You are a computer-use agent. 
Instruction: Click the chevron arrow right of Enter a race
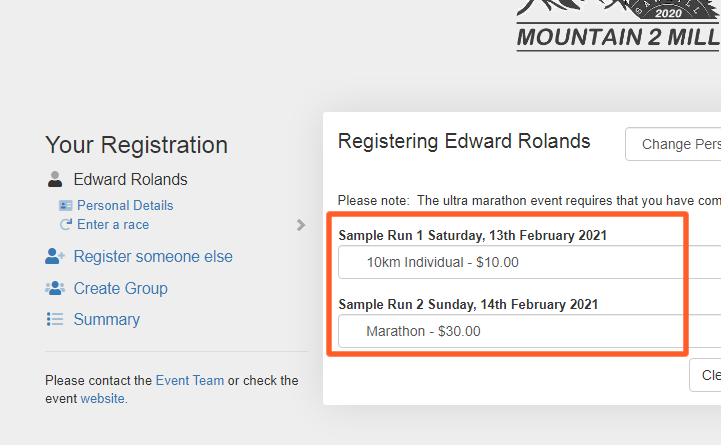(301, 225)
